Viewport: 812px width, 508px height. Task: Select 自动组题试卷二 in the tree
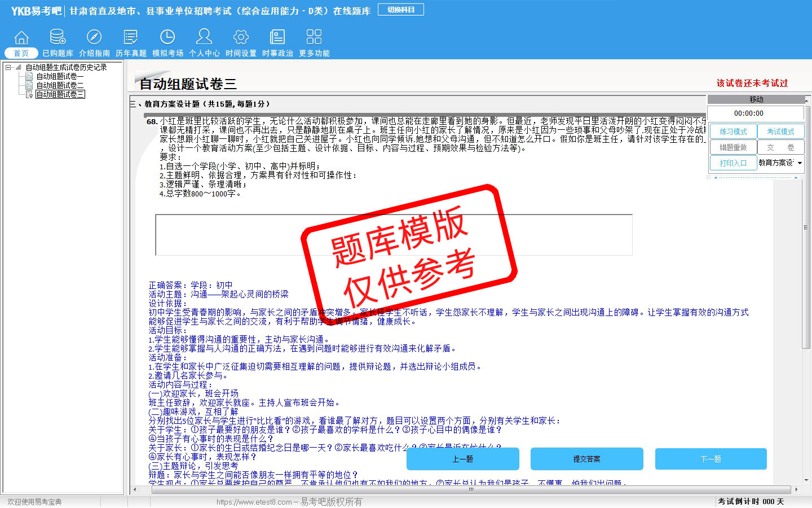(60, 85)
